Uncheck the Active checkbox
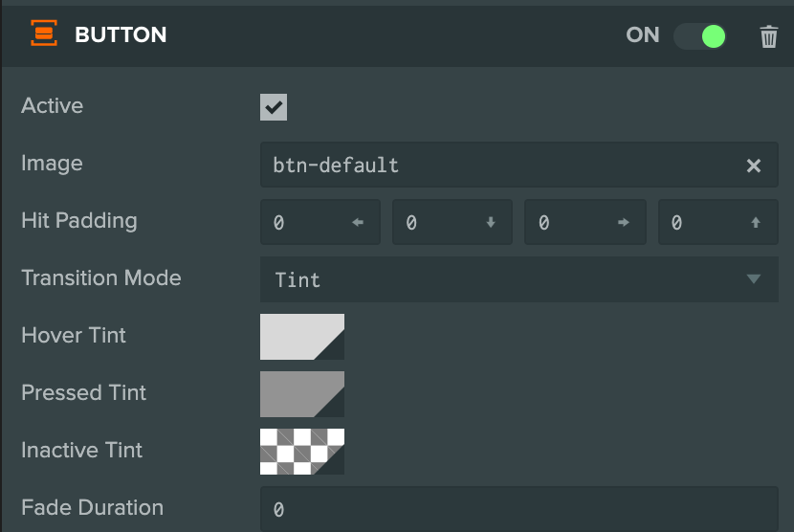 pyautogui.click(x=274, y=107)
